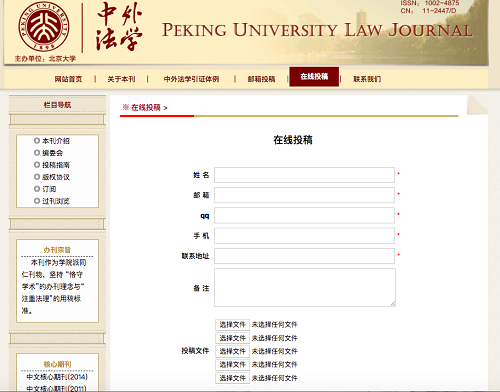Select the highlighted 在线投稿 tab
The image size is (500, 392).
[x=314, y=77]
